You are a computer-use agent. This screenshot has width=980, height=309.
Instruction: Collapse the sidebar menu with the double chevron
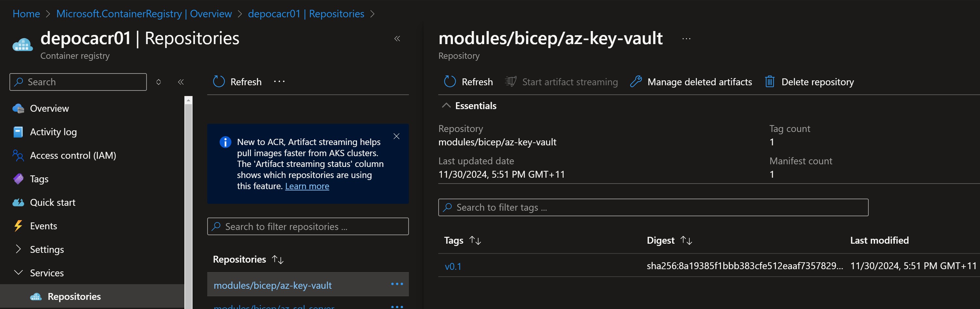coord(181,82)
